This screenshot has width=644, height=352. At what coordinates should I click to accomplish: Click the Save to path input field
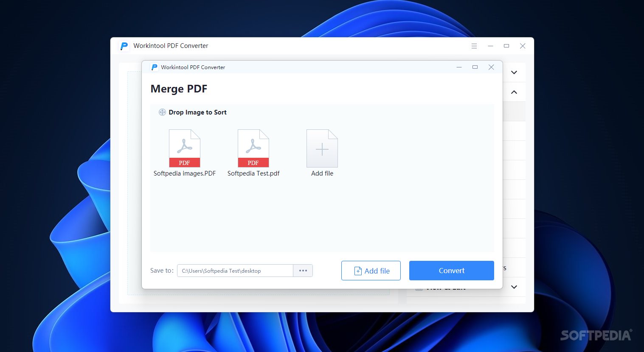tap(235, 271)
